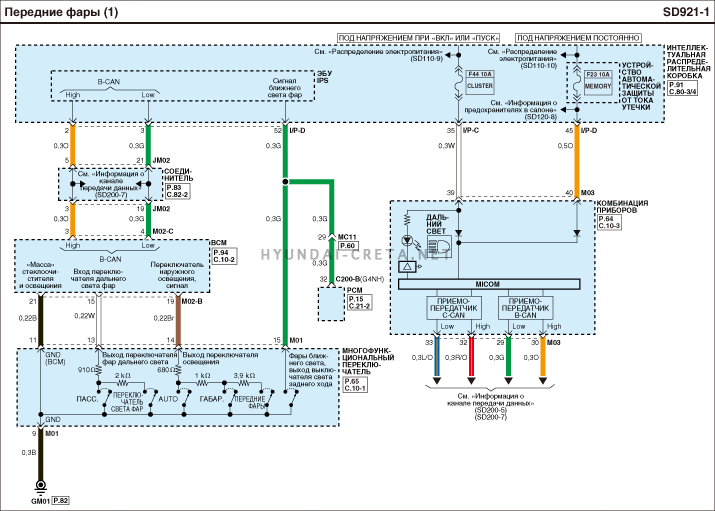This screenshot has width=715, height=511.
Task: Click the warning triangle symbol in the cluster
Action: point(407,267)
